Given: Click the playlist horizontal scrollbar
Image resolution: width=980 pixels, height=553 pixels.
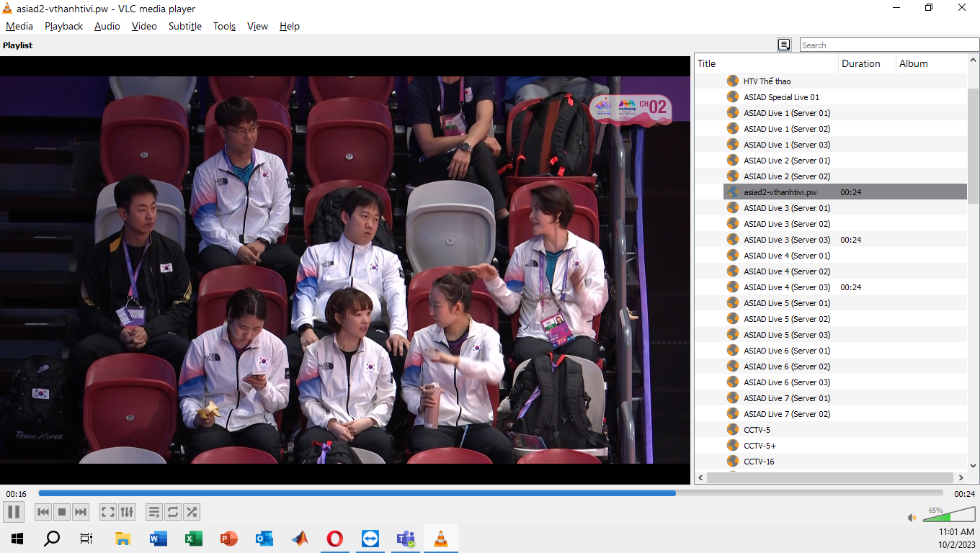Looking at the screenshot, I should point(830,477).
